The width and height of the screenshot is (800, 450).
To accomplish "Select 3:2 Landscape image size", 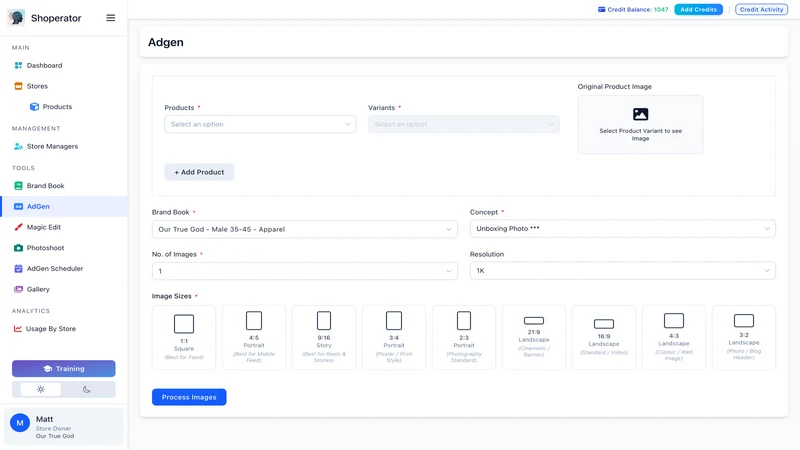I will pos(744,337).
